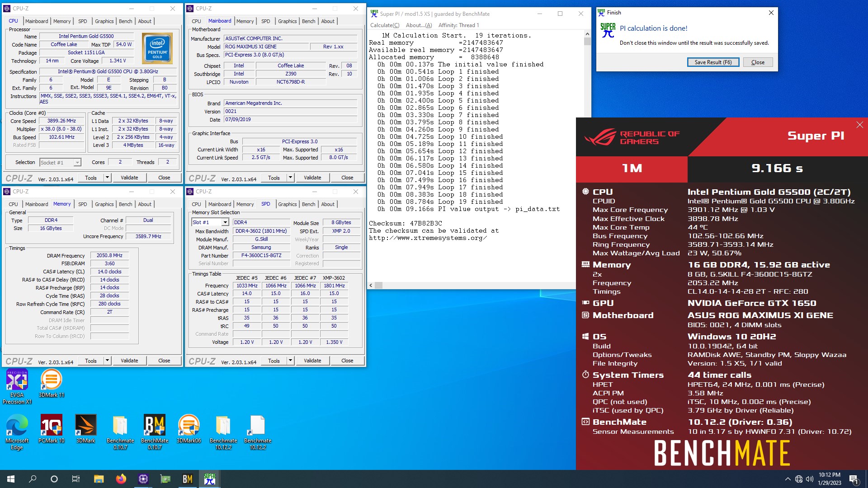Open Benchmate 10.12.2 file shortcut
Viewport: 868px width, 488px height.
pyautogui.click(x=258, y=432)
